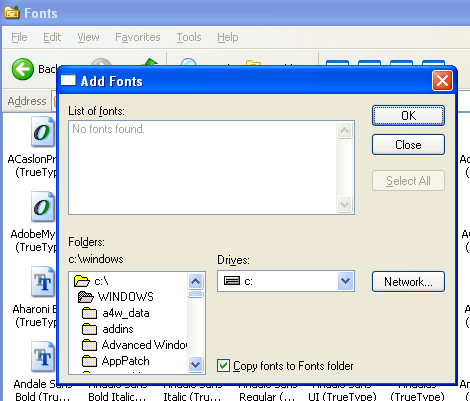Screen dimensions: 470x401
Task: Close the Add Fonts dialog with X
Action: (442, 80)
